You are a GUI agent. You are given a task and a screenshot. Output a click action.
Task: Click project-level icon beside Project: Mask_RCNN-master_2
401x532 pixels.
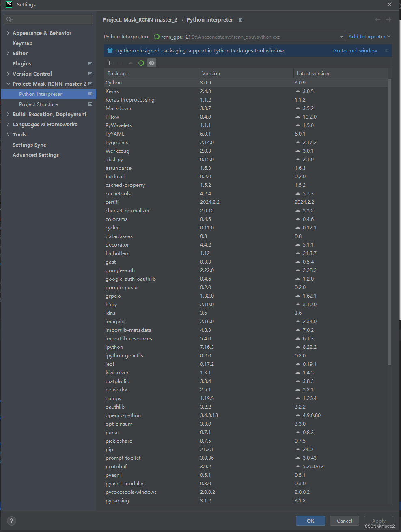coord(90,84)
